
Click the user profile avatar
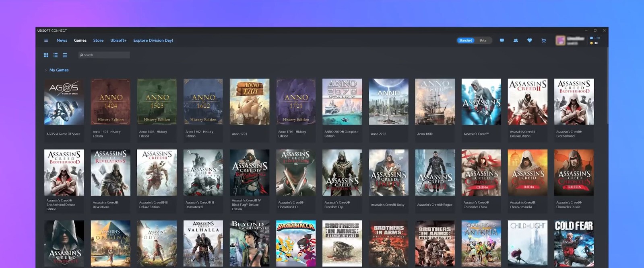560,41
